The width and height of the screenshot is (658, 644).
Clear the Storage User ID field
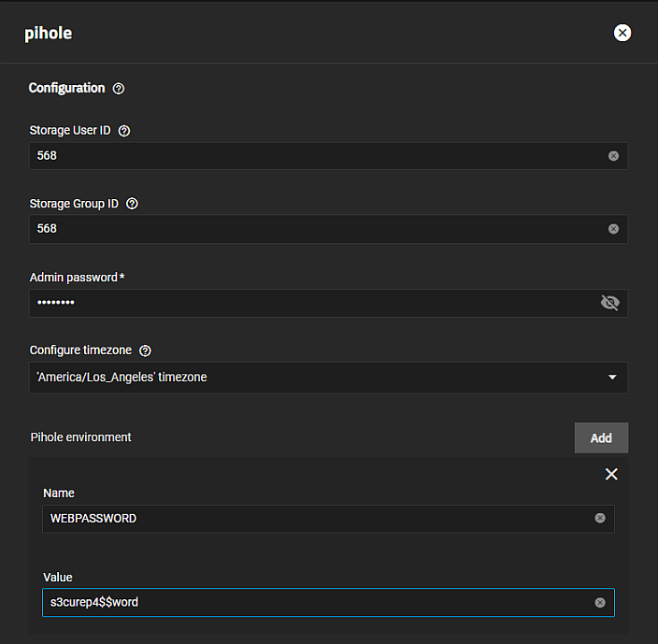click(x=613, y=156)
